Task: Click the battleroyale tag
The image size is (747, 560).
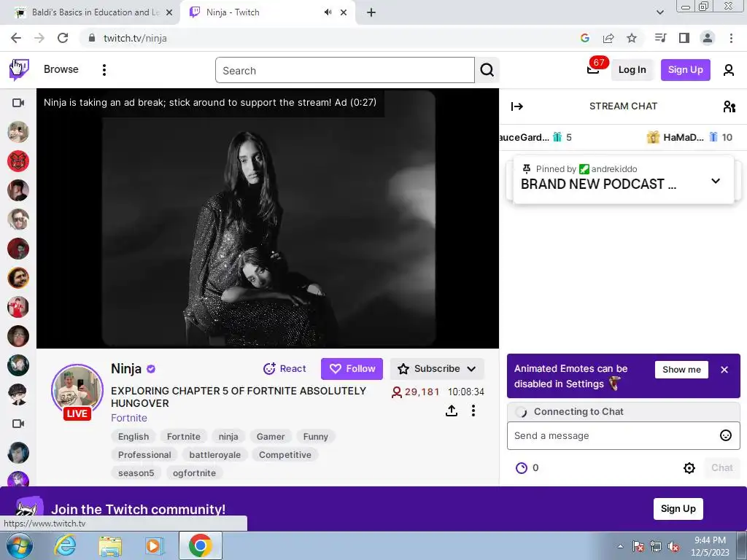Action: click(215, 455)
